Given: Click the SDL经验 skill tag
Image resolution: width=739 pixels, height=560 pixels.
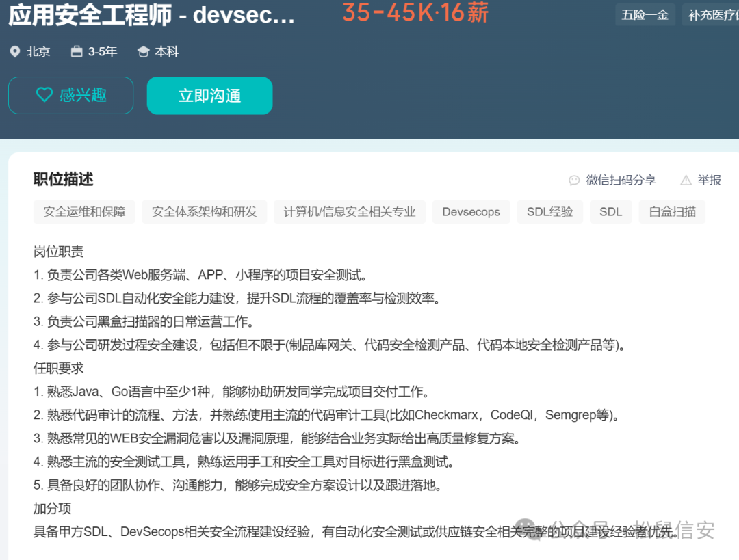Looking at the screenshot, I should pos(549,212).
